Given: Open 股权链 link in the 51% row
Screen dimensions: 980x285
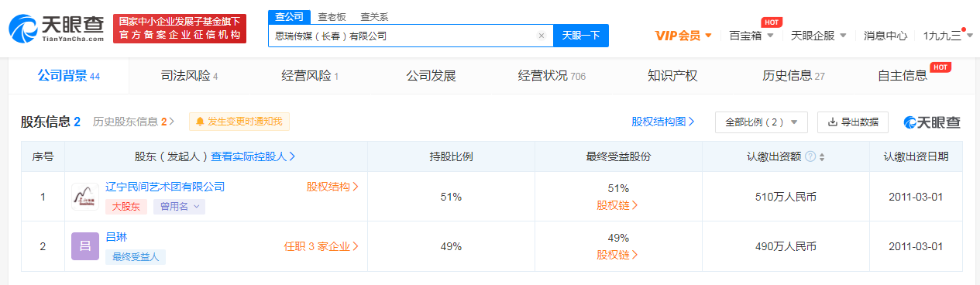Looking at the screenshot, I should click(x=617, y=205).
